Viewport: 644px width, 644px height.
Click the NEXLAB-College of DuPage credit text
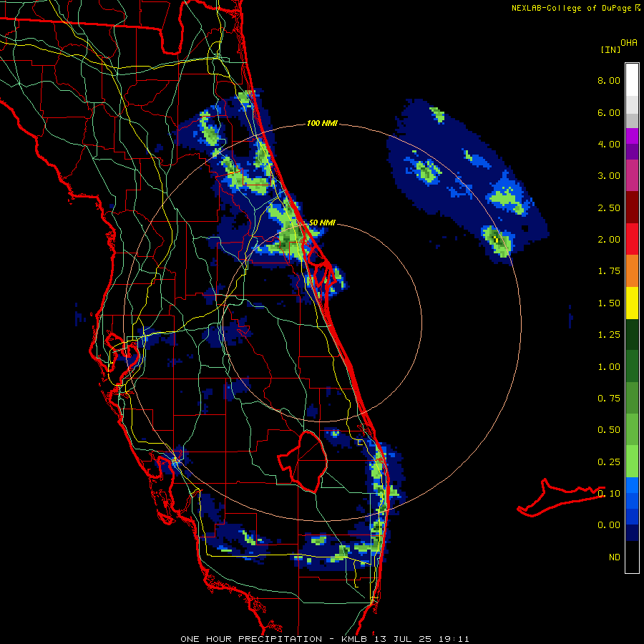click(576, 8)
